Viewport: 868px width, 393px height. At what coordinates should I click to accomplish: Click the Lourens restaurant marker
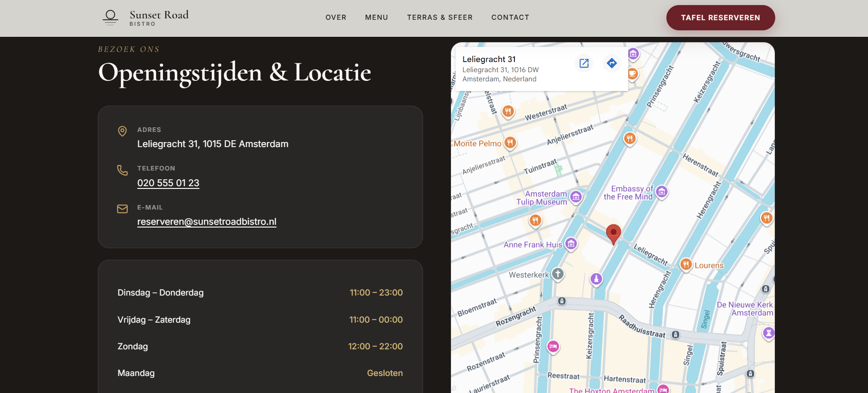[686, 264]
